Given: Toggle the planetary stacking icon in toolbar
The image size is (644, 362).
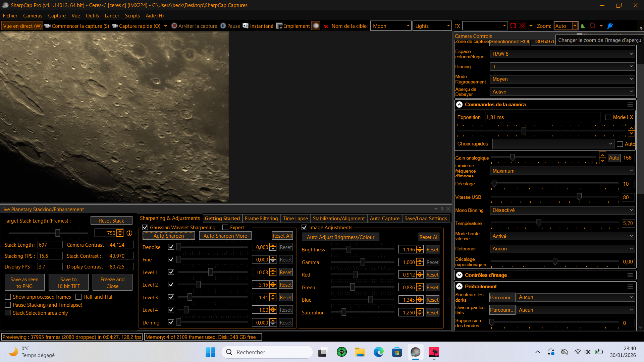Looking at the screenshot, I should tap(316, 26).
